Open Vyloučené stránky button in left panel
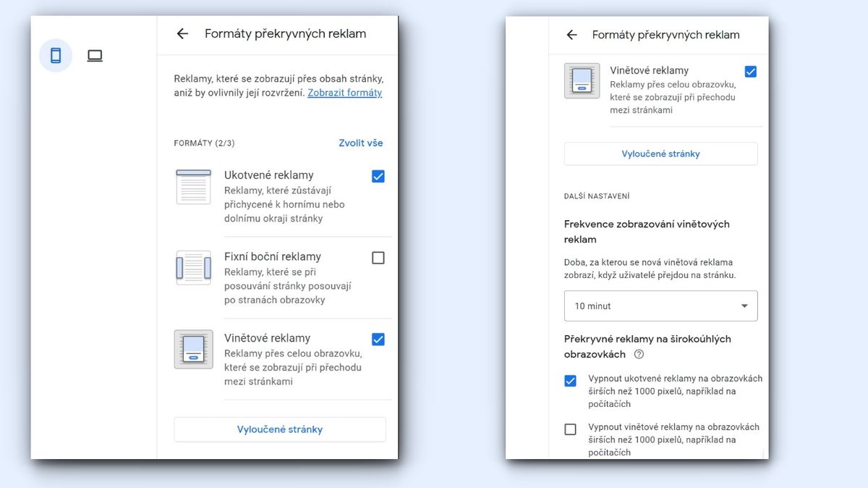The width and height of the screenshot is (868, 488). click(280, 429)
